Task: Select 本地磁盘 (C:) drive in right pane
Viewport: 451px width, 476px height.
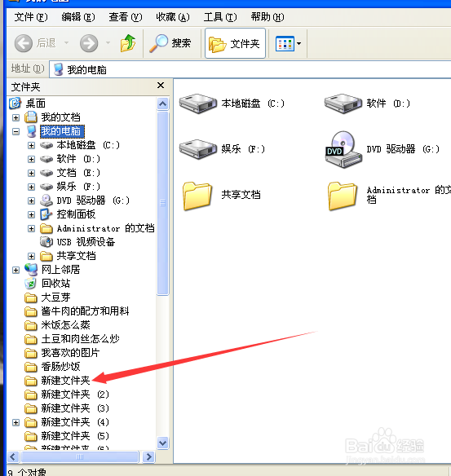Action: 232,104
